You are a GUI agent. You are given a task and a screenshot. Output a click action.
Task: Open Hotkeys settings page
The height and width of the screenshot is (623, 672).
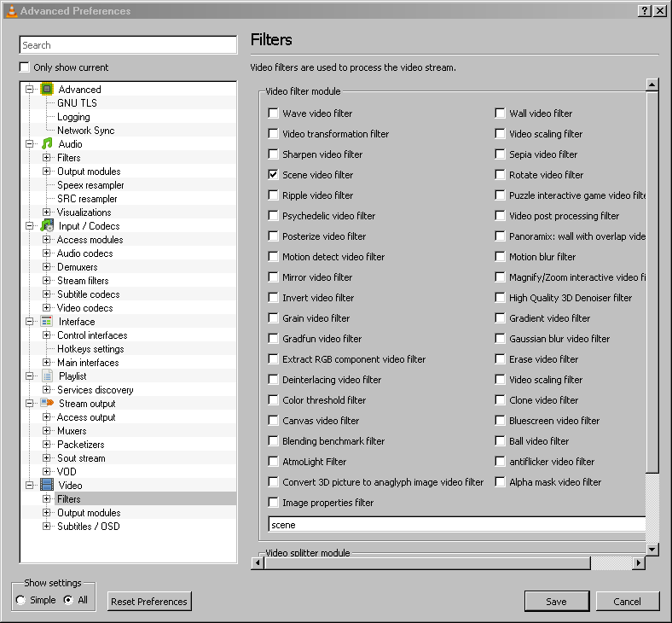[x=90, y=348]
